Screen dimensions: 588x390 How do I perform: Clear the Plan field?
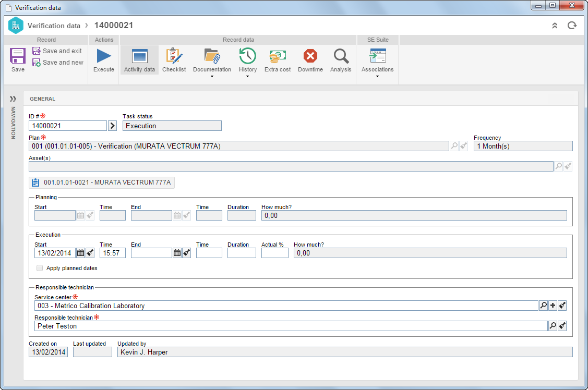pos(463,146)
